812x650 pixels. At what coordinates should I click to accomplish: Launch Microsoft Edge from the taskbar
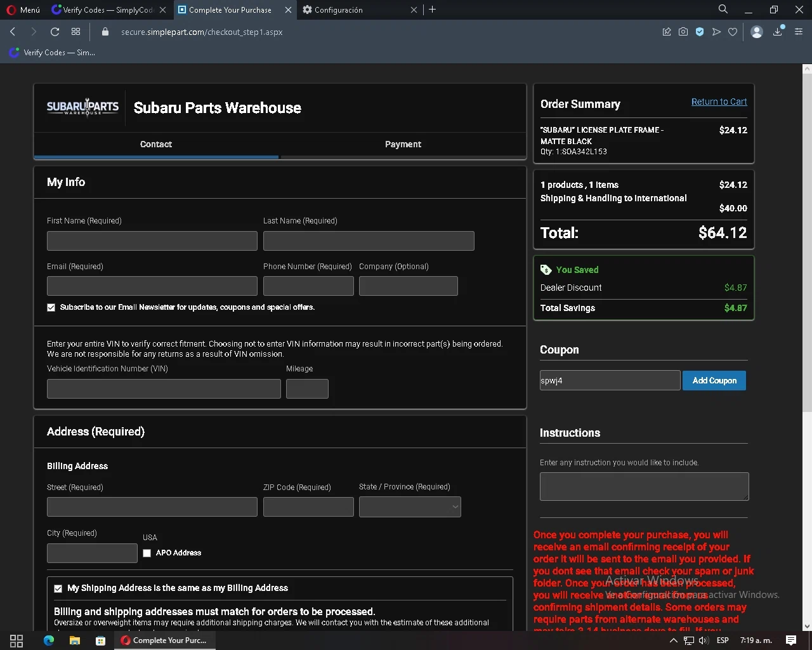coord(49,640)
